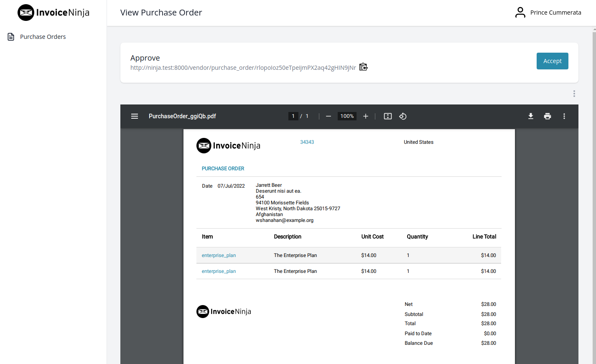This screenshot has height=364, width=596.
Task: Click the Invoice Ninja logo in sidebar
Action: [53, 13]
